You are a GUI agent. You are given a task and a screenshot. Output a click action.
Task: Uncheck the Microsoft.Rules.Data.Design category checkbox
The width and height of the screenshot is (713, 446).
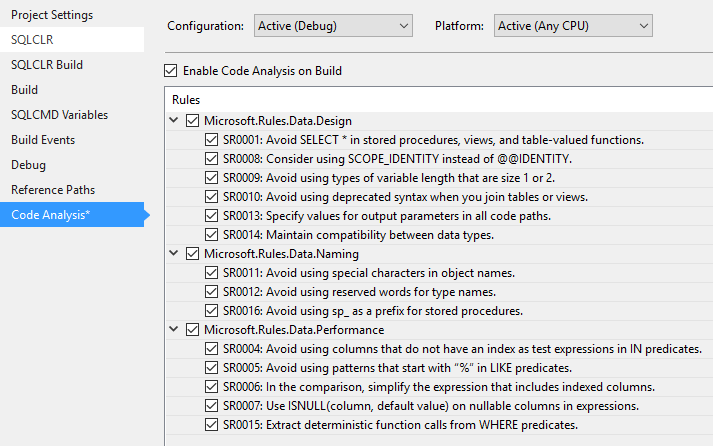[x=193, y=121]
